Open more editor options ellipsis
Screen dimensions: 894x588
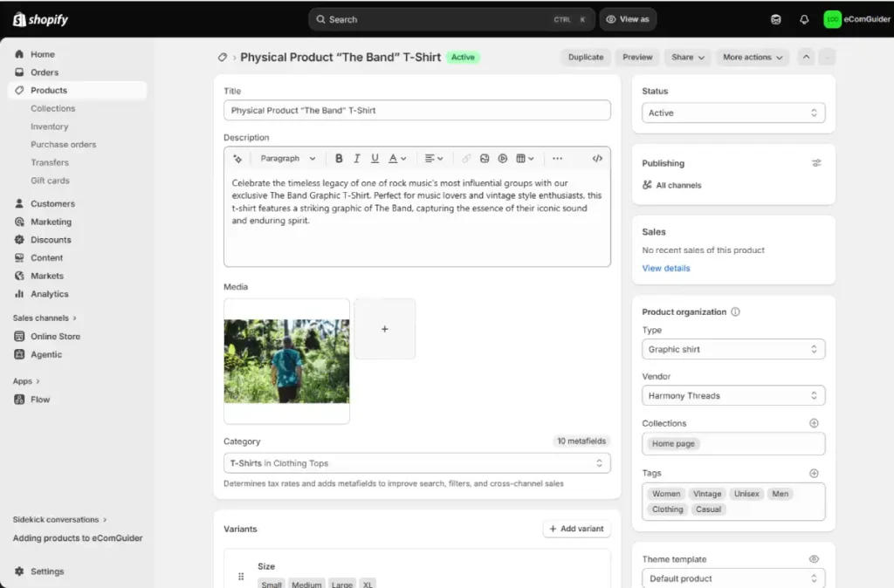(557, 159)
